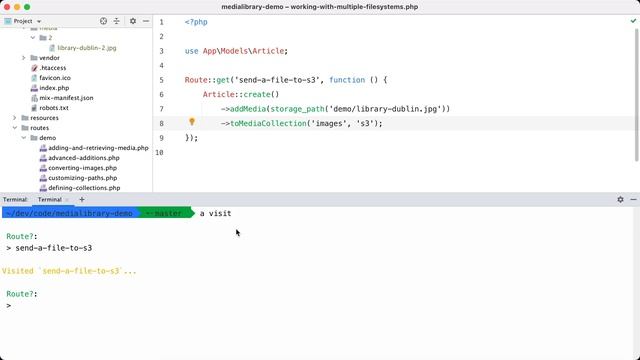Collapse the demo folder
This screenshot has width=640, height=360.
[24, 138]
